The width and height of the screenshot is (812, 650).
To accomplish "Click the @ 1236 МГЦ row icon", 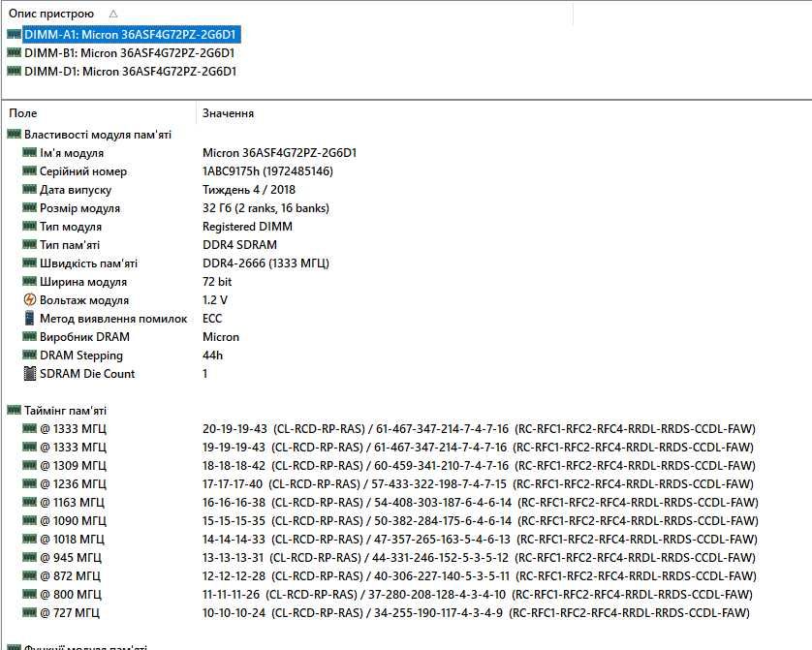I will [30, 484].
